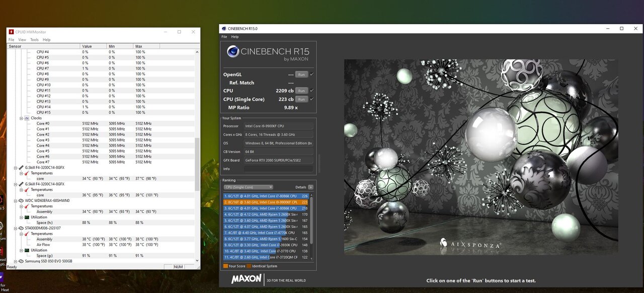Open the Tools menu in HWMonitor
644x293 pixels.
point(34,40)
